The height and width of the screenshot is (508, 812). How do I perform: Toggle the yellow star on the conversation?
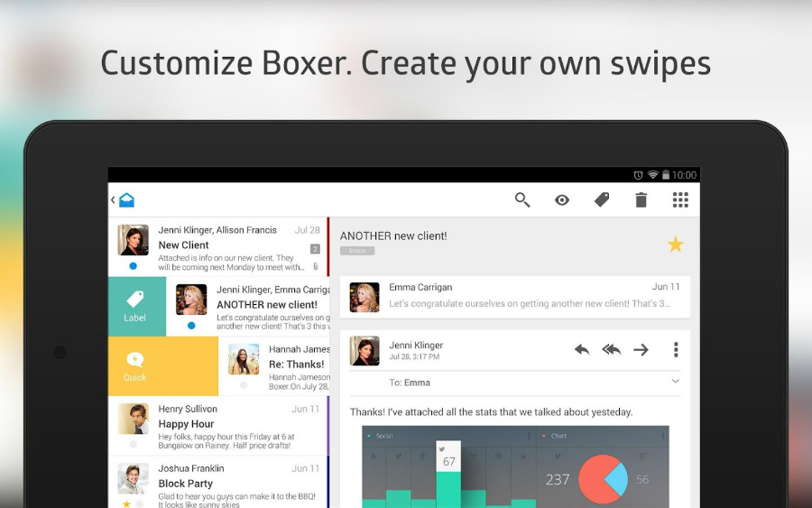675,245
